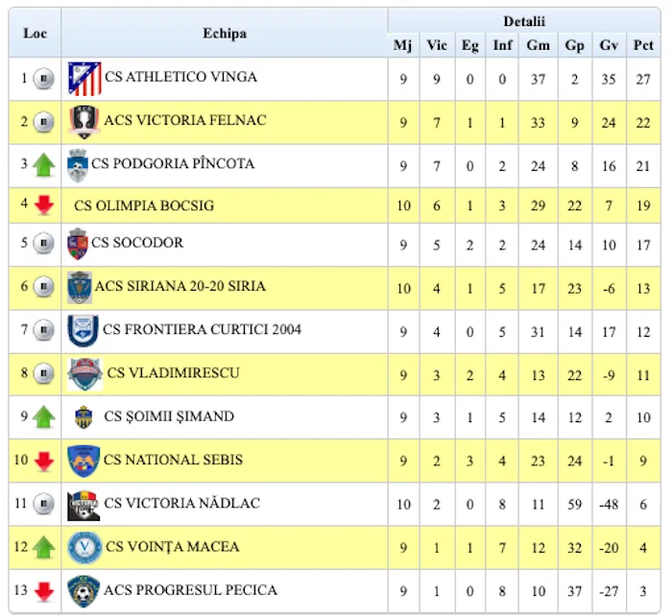This screenshot has height=616, width=672.
Task: Click the Loc column header
Action: (35, 34)
